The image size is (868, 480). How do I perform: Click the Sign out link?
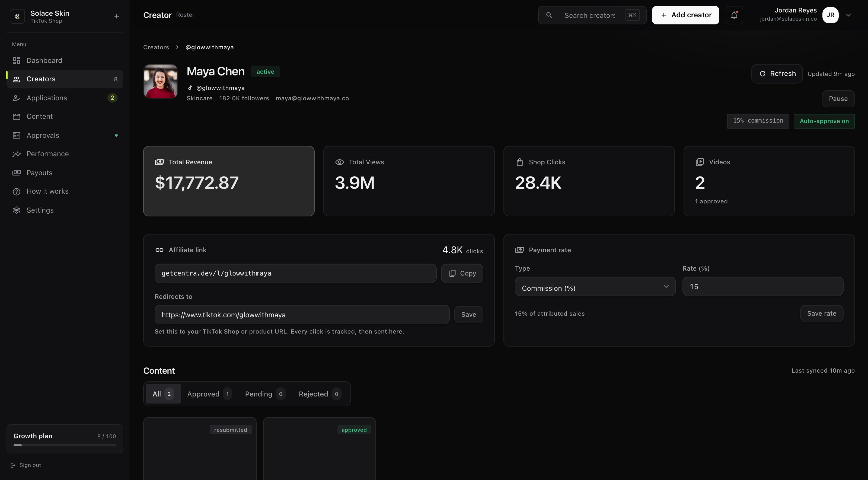click(25, 465)
